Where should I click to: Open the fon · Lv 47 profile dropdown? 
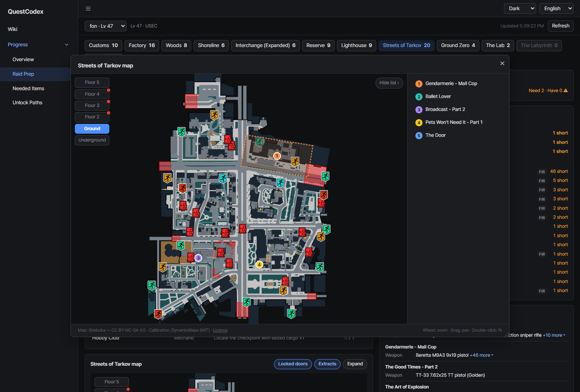[105, 26]
